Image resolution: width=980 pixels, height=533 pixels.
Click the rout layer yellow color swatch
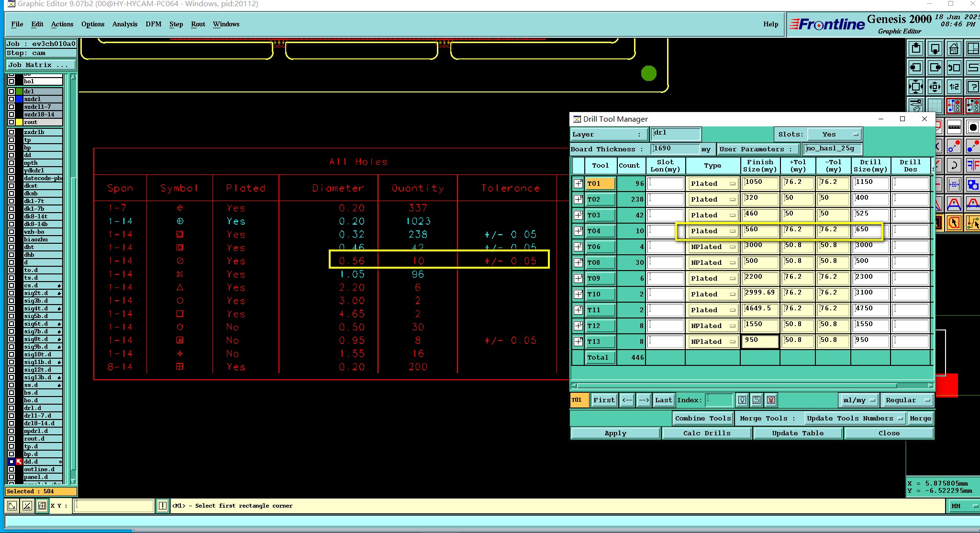click(x=19, y=122)
